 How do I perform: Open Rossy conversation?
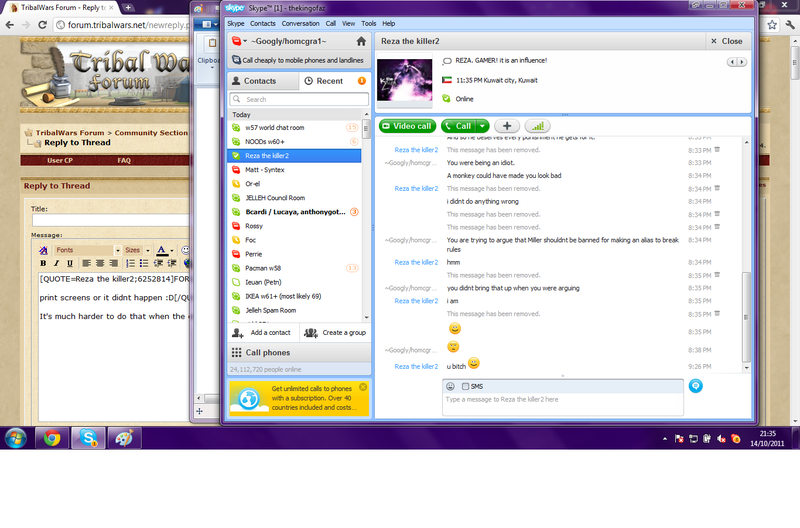294,226
